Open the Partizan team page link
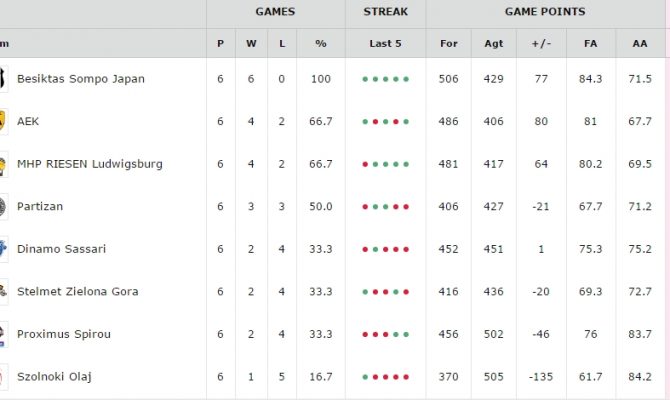 coord(40,206)
